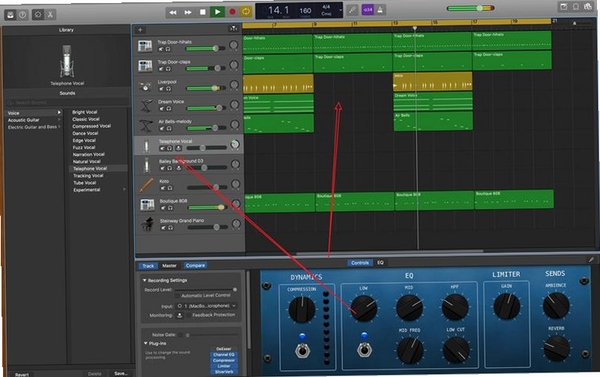Screen dimensions: 600x377
Task: Open the Library button in toolbar
Action: 10,15
